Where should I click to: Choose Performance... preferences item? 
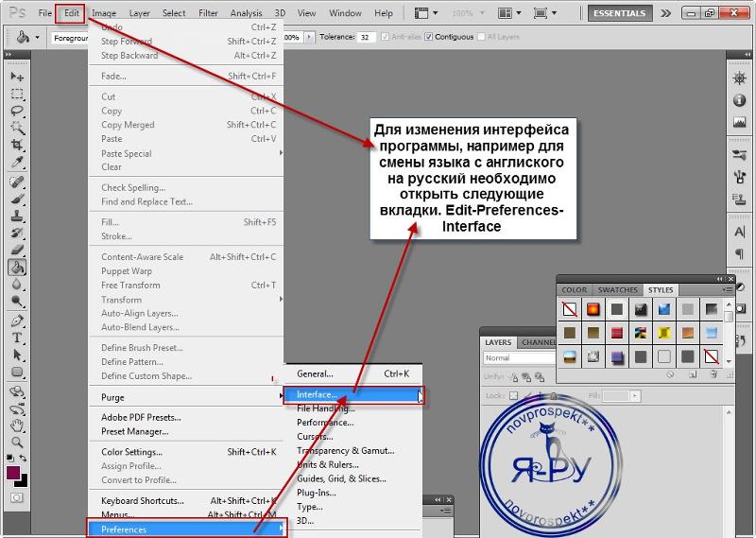point(353,423)
